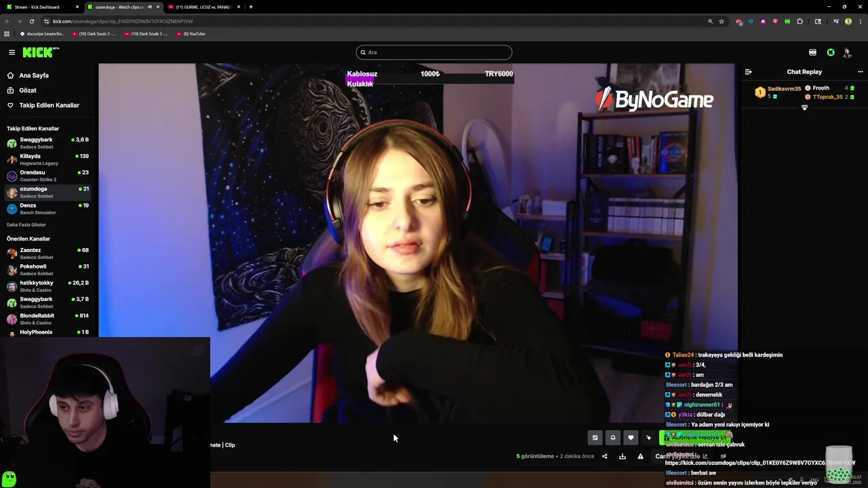Click Canlı yayını izle button
This screenshot has width=868, height=488.
coord(681,456)
